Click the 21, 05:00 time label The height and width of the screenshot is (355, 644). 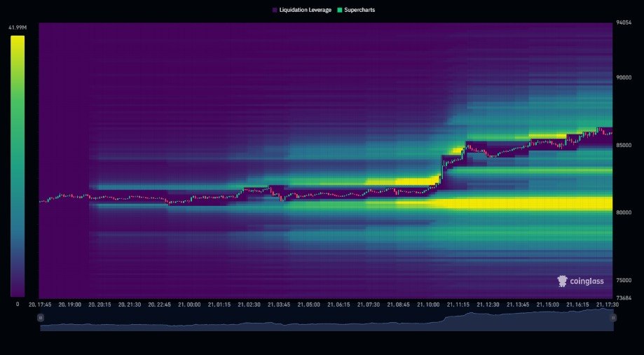tap(309, 305)
